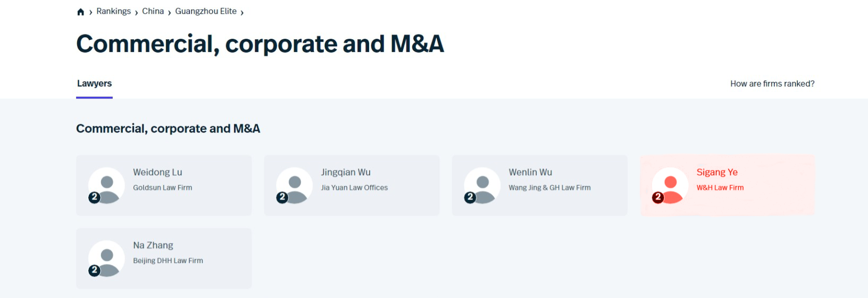Open Jingqian Wu lawyer name
The height and width of the screenshot is (298, 868).
[x=346, y=172]
